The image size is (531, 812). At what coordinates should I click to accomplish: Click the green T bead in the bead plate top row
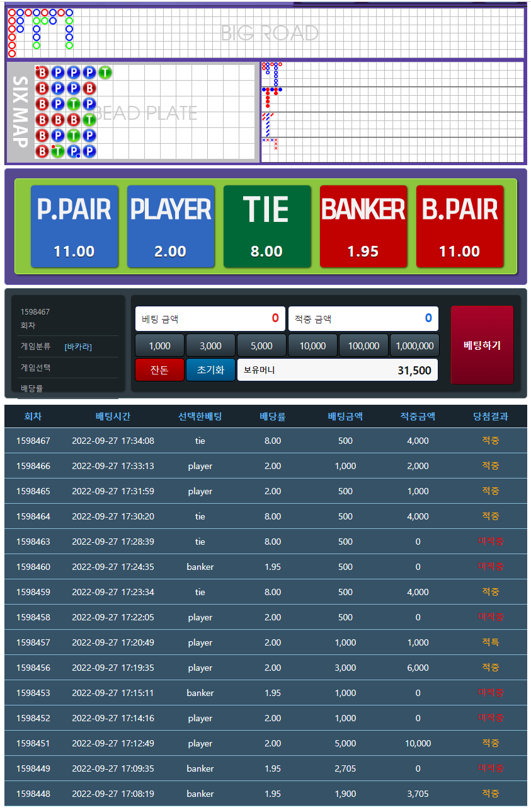(x=105, y=72)
